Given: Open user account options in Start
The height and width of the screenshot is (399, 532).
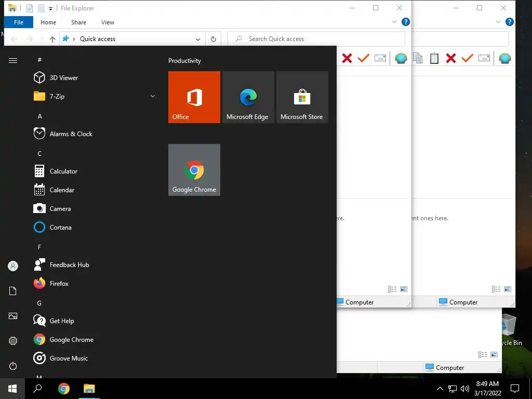Looking at the screenshot, I should [x=13, y=266].
